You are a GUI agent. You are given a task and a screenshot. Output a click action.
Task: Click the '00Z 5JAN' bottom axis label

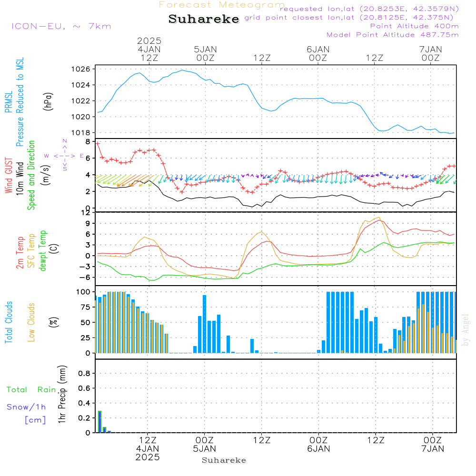[x=205, y=445]
